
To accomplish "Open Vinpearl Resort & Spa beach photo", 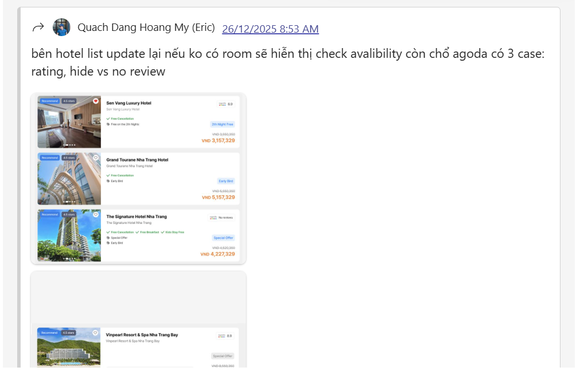I will pos(69,348).
